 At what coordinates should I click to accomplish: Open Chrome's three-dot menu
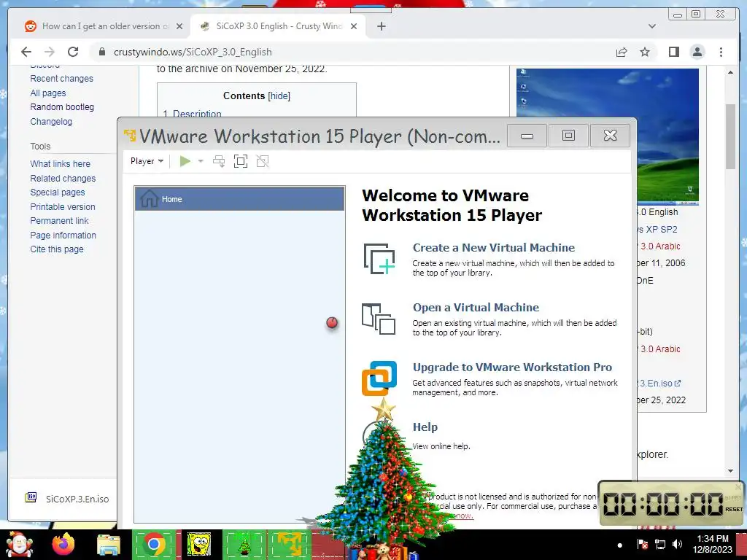(x=721, y=52)
